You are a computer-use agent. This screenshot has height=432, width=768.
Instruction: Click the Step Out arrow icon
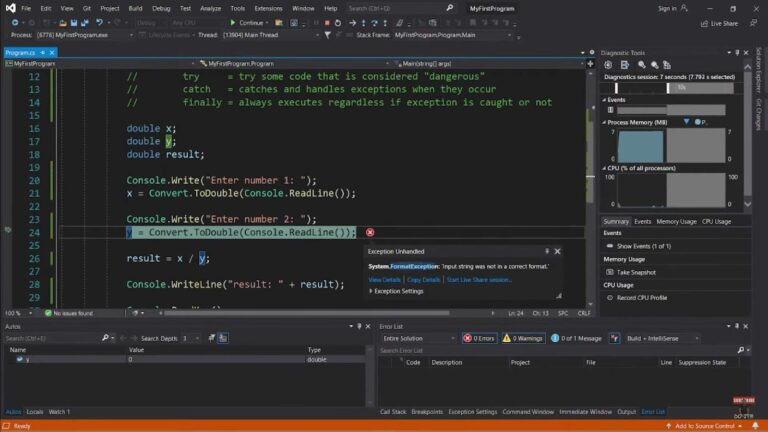385,23
